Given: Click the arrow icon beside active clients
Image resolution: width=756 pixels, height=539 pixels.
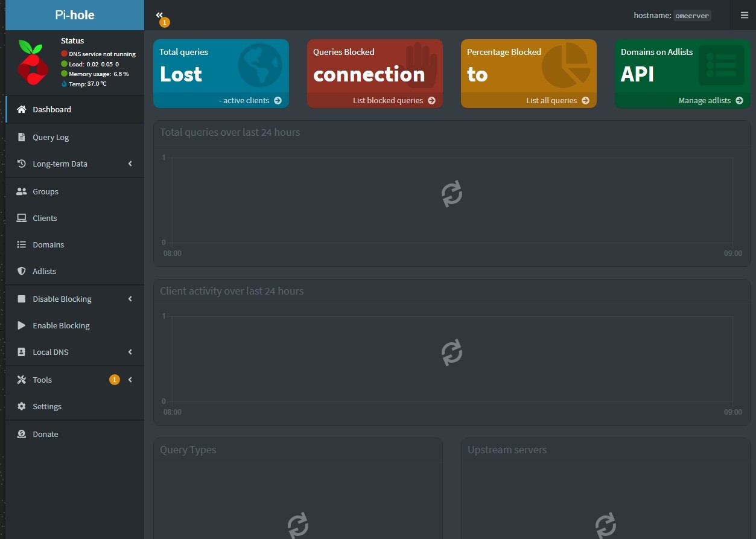Looking at the screenshot, I should 278,101.
